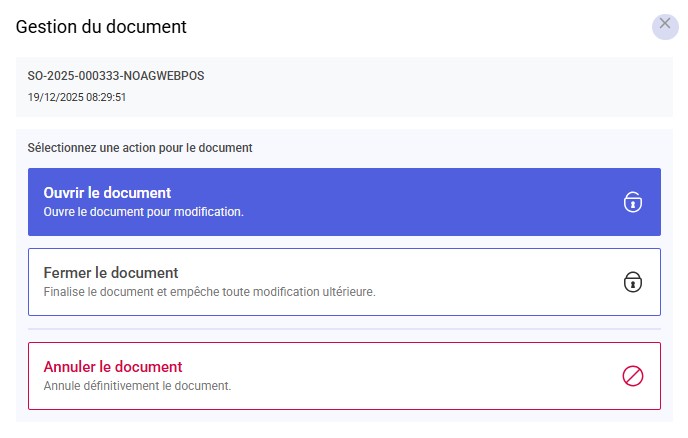Click the 19/12/2025 08:29:51 timestamp
This screenshot has height=438, width=688.
click(x=76, y=98)
